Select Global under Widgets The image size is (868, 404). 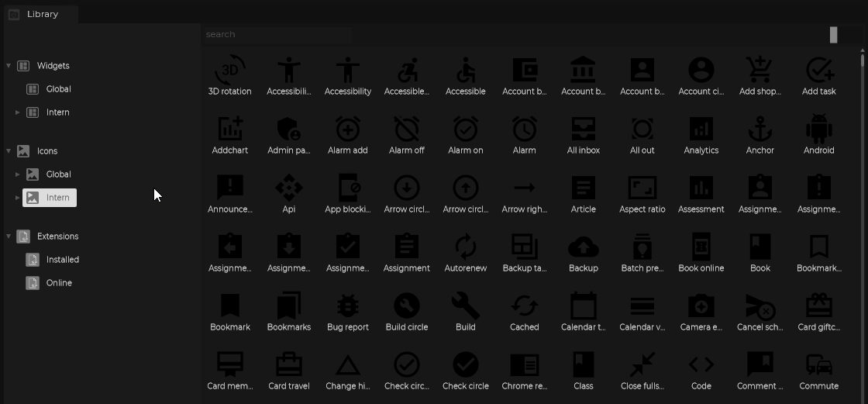(x=58, y=89)
